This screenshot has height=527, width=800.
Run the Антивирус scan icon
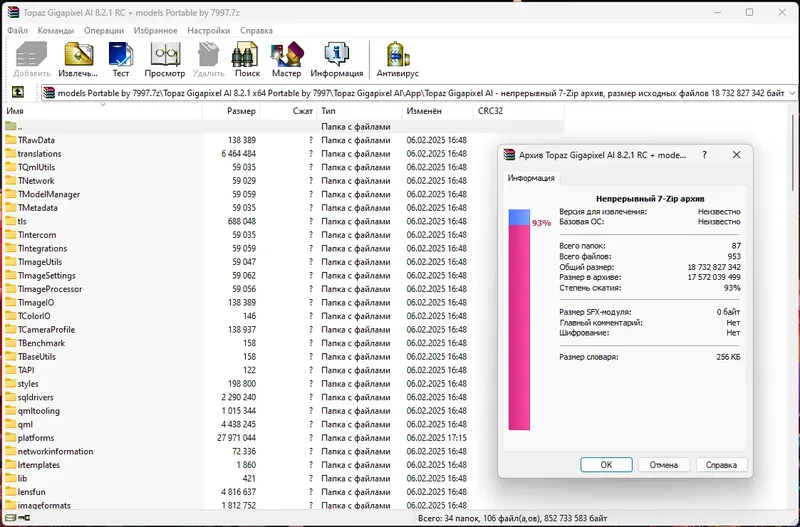coord(397,55)
